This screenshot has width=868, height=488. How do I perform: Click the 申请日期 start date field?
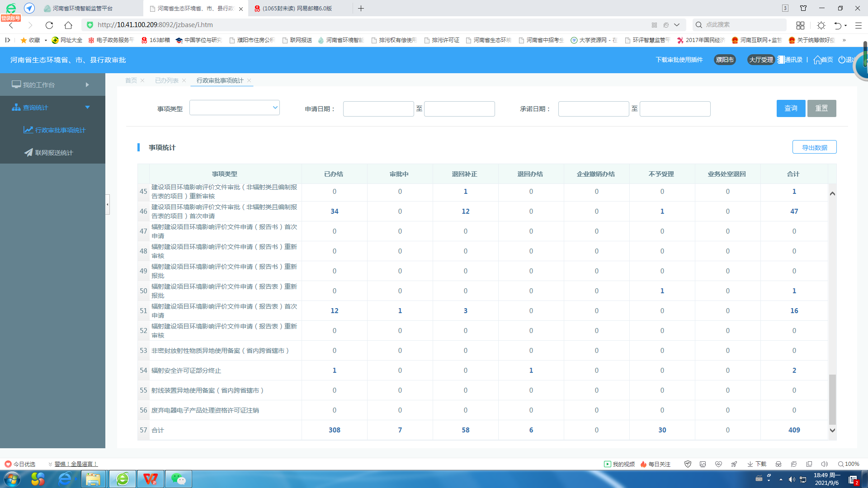[378, 109]
